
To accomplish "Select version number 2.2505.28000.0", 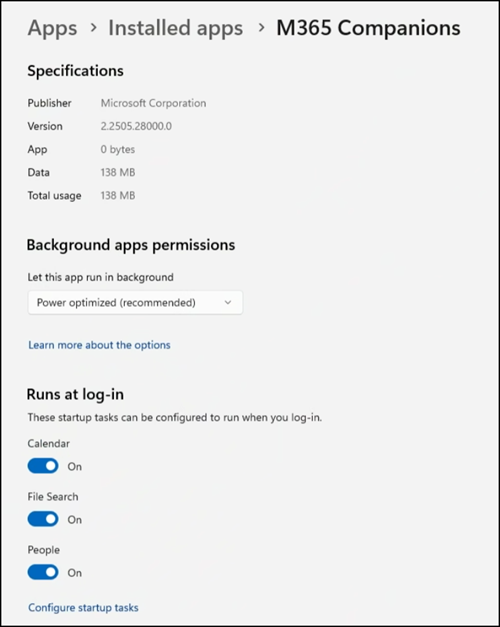I will pos(136,126).
